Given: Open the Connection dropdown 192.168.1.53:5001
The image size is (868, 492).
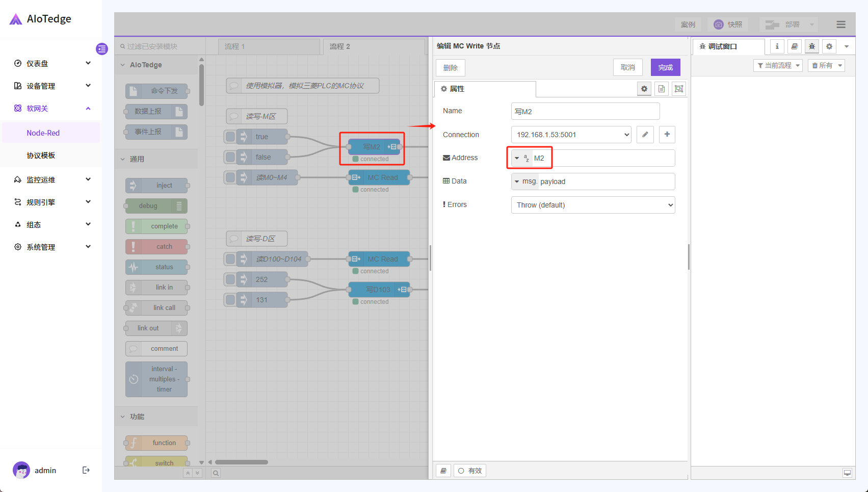Looking at the screenshot, I should (571, 135).
